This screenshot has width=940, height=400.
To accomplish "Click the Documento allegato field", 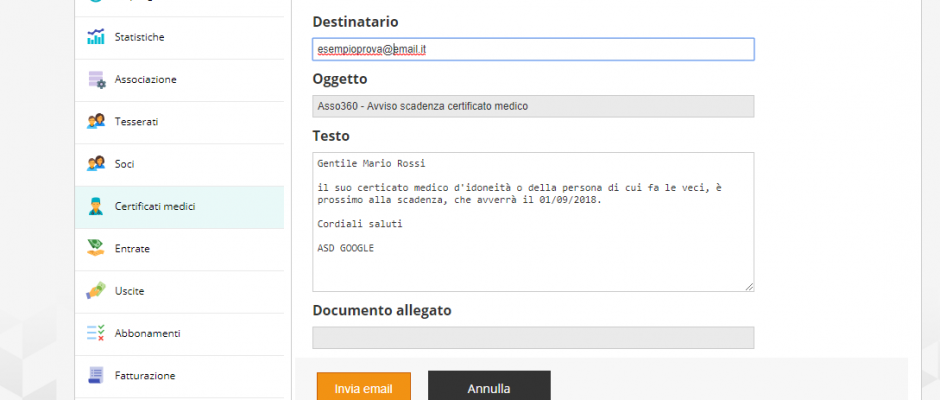I will point(533,338).
